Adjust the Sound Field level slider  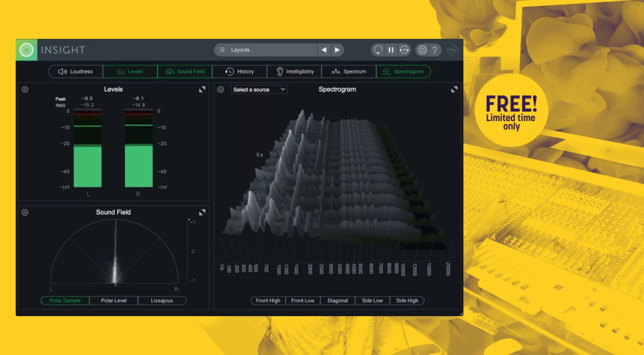coord(188,251)
